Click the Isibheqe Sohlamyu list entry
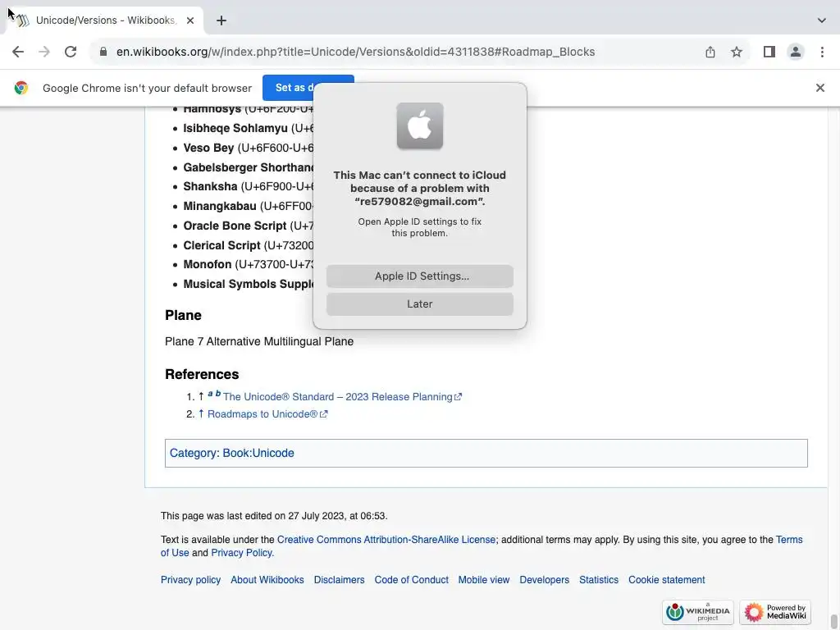This screenshot has height=630, width=840. (235, 129)
